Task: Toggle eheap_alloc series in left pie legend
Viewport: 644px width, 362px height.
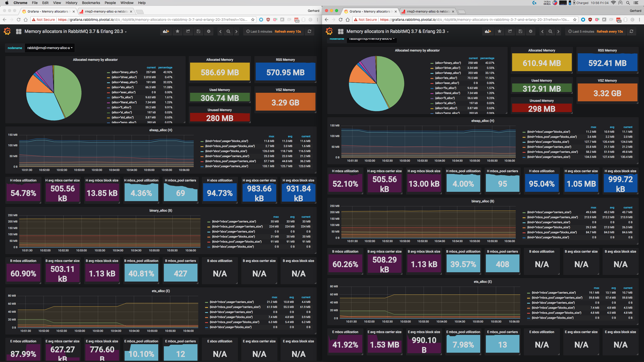Action: (x=125, y=82)
